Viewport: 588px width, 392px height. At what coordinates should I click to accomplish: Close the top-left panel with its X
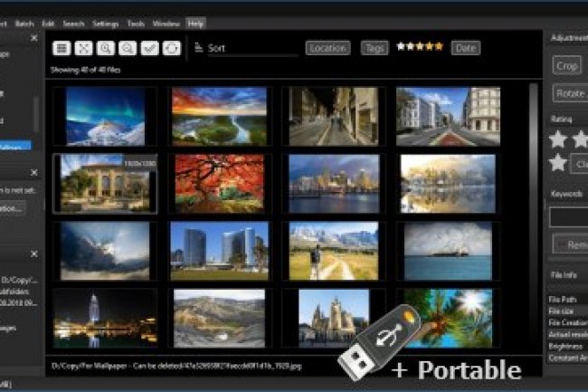coord(34,38)
